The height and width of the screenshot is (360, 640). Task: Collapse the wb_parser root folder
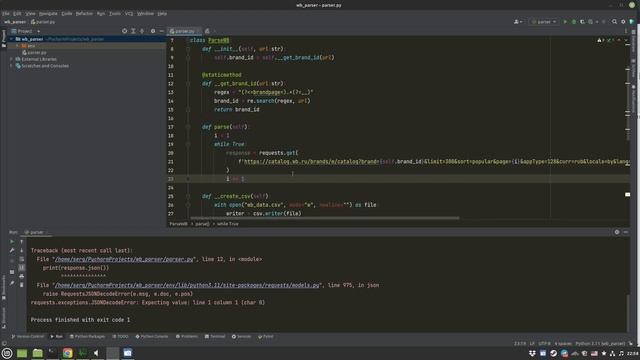11,39
